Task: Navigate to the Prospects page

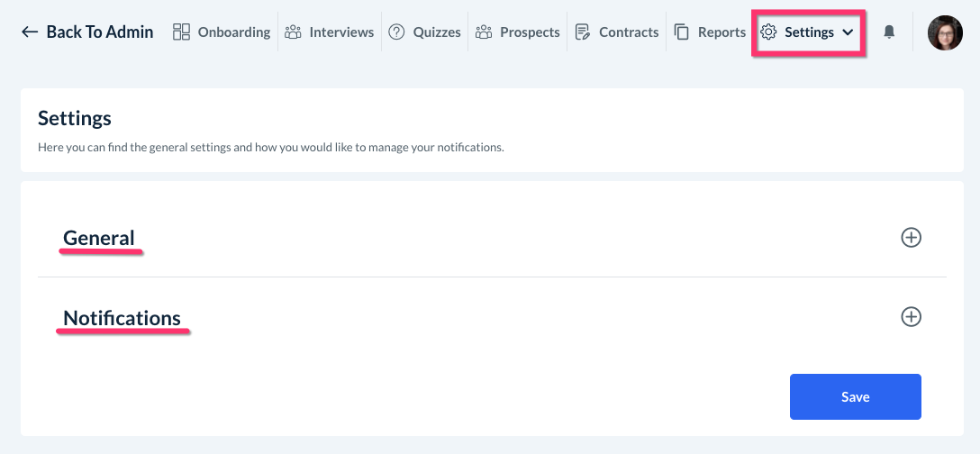Action: point(530,32)
